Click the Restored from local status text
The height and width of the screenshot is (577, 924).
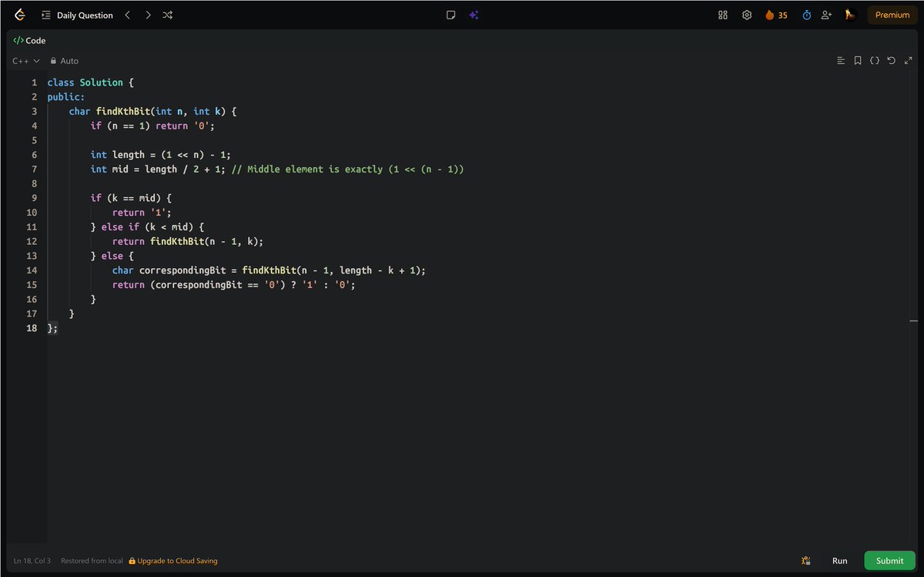92,561
